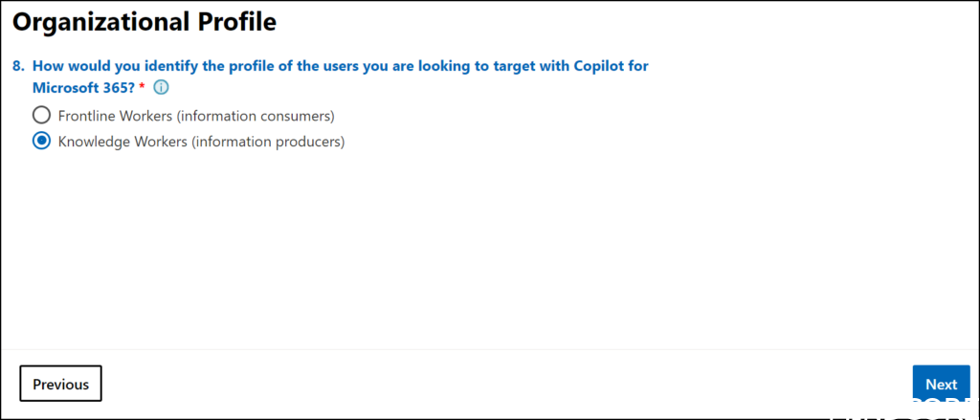The height and width of the screenshot is (420, 980).
Task: Select the Knowledge Workers radio button
Action: point(41,142)
